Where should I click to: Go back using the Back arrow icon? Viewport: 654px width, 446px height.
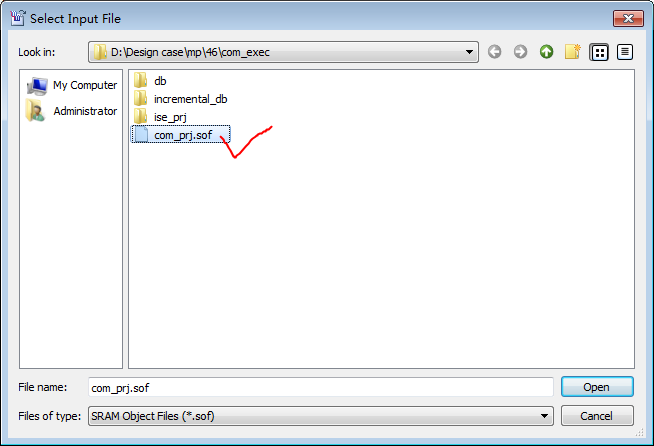(x=494, y=52)
